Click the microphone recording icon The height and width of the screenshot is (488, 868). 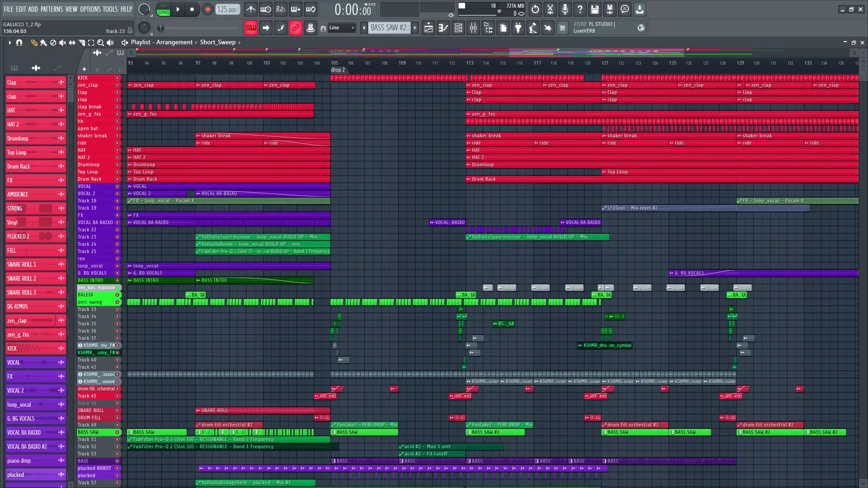[565, 9]
